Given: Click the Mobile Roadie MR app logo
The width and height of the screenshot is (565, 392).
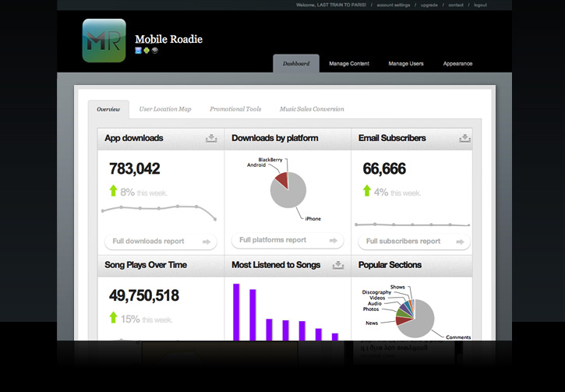Looking at the screenshot, I should click(104, 41).
